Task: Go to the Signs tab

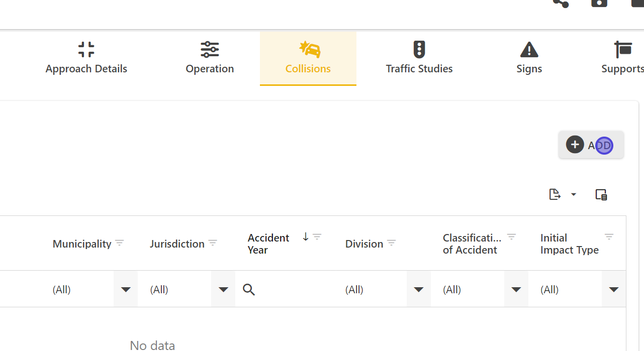Action: [529, 58]
